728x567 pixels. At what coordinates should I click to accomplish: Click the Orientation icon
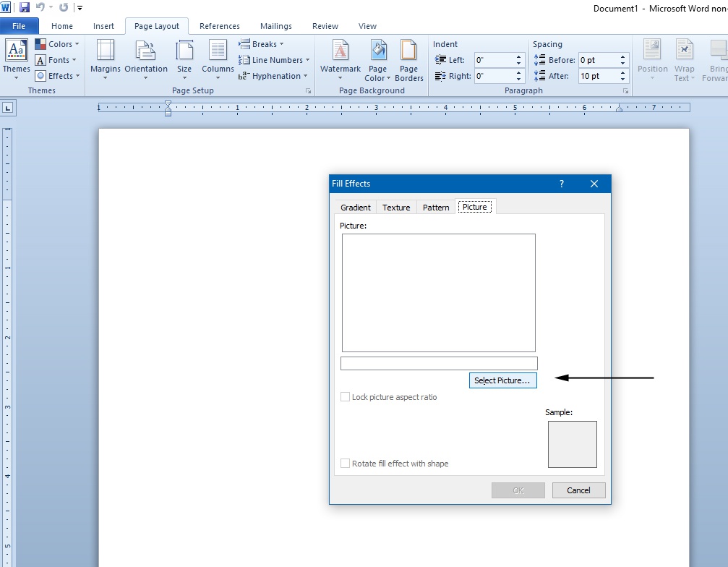[x=146, y=50]
